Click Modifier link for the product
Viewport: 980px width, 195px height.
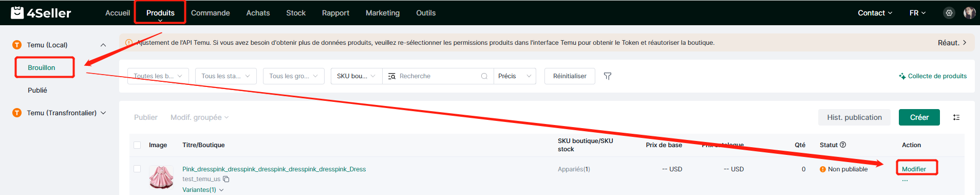[914, 169]
